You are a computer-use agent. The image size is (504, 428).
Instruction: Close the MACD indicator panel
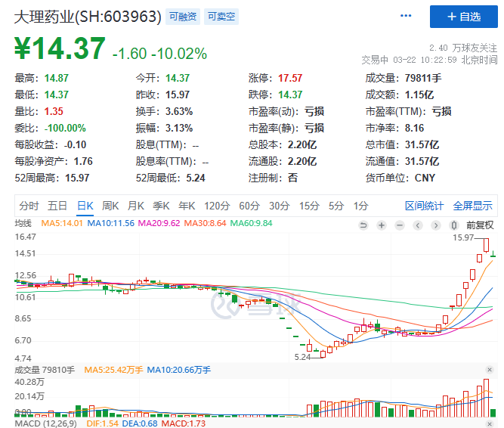pos(490,423)
